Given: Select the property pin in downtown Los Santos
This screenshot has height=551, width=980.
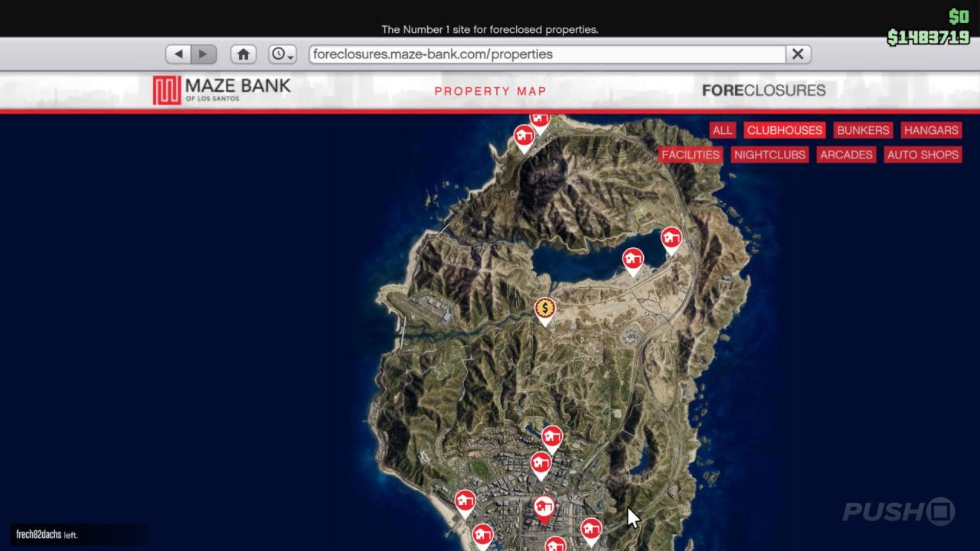Looking at the screenshot, I should pyautogui.click(x=544, y=505).
